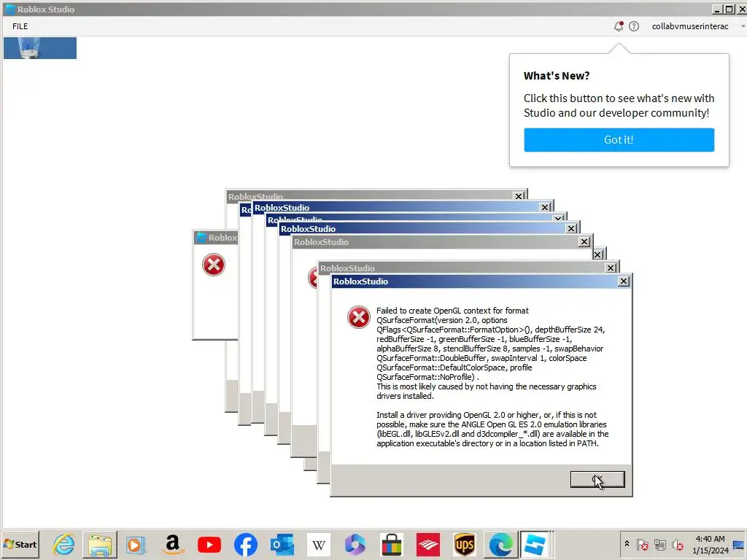Open File Explorer from taskbar
This screenshot has width=747, height=560.
(x=99, y=544)
